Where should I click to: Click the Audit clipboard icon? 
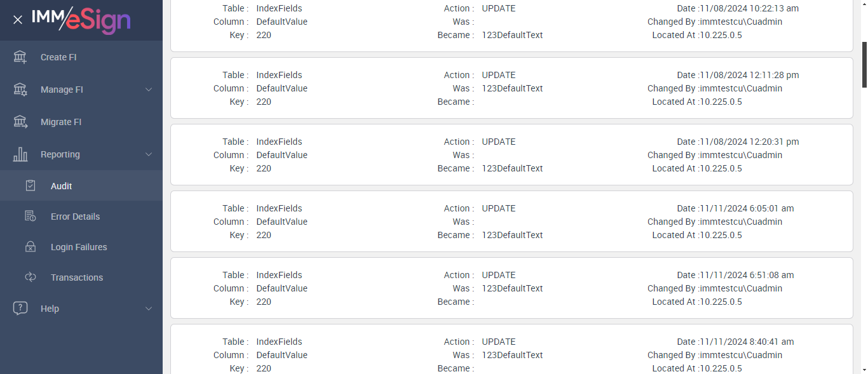[x=31, y=185]
